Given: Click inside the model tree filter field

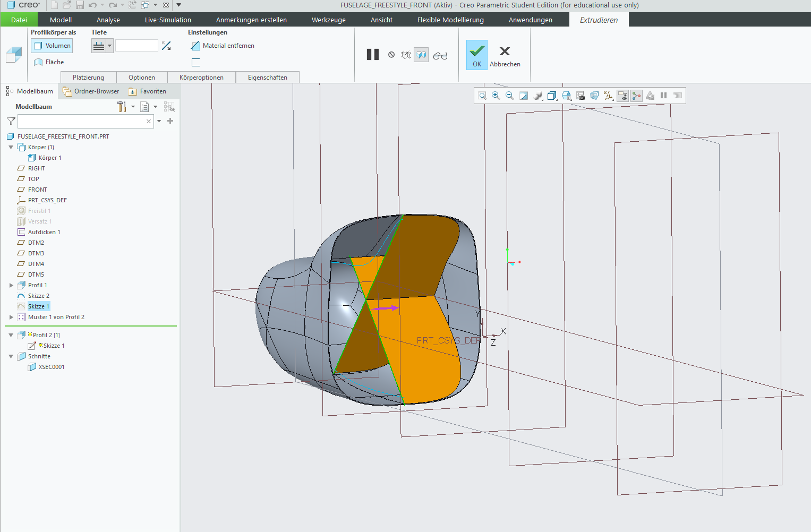Looking at the screenshot, I should tap(82, 121).
